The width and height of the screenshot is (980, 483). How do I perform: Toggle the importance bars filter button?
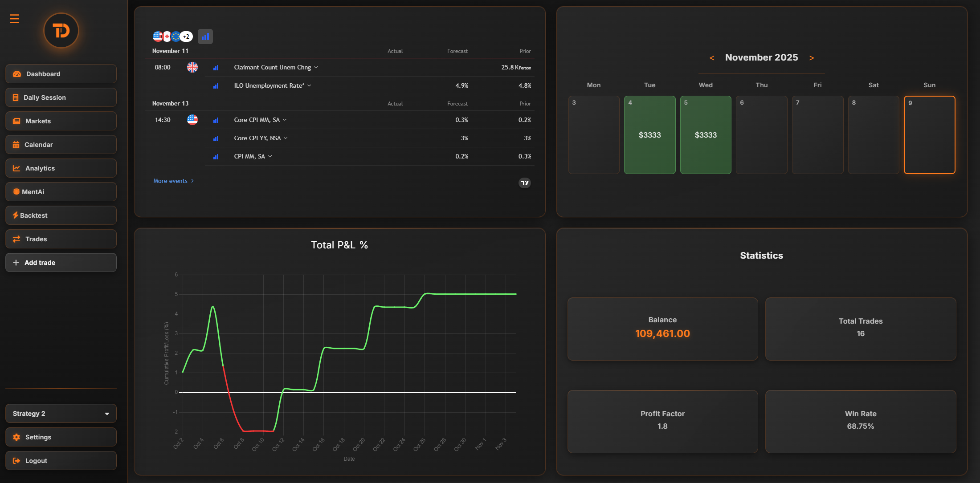(x=205, y=37)
